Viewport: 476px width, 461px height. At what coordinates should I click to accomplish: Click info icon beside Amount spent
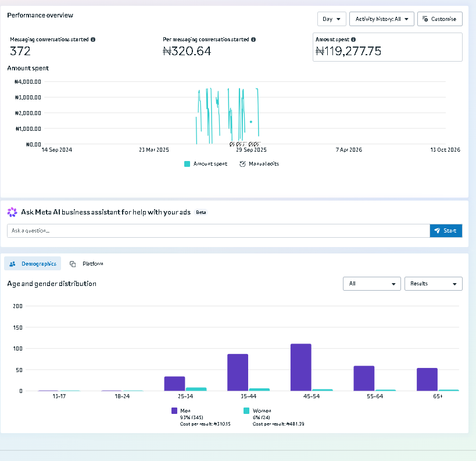point(353,40)
